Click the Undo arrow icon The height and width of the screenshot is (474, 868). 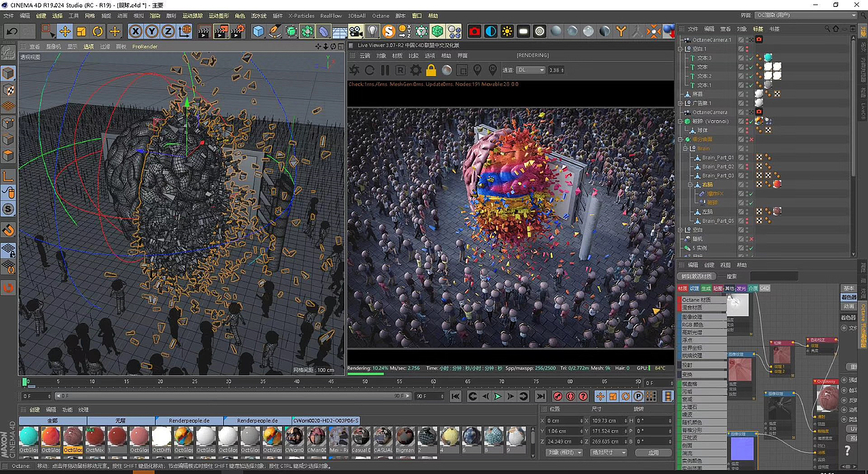click(12, 31)
